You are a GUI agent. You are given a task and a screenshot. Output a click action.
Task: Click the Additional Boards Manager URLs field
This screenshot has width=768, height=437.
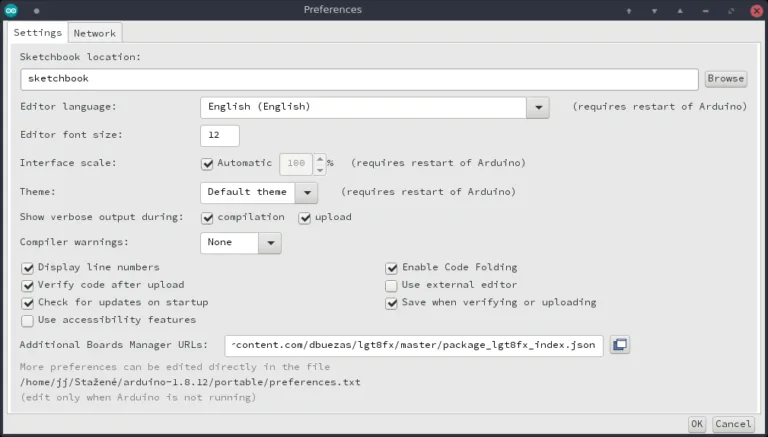pyautogui.click(x=414, y=346)
